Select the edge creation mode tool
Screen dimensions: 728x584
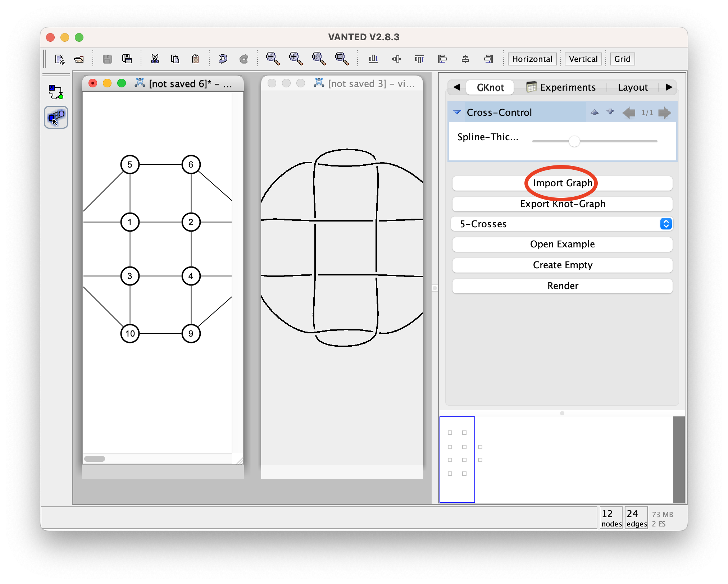coord(56,92)
